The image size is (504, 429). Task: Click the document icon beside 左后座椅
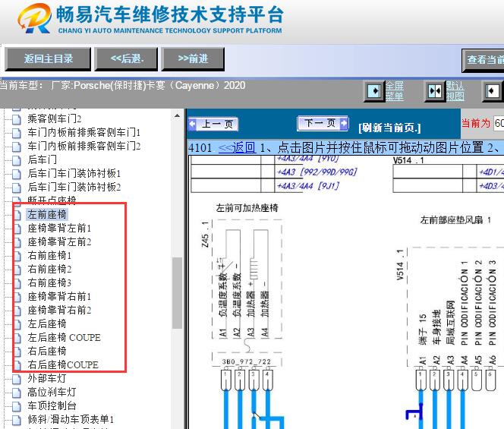point(17,324)
